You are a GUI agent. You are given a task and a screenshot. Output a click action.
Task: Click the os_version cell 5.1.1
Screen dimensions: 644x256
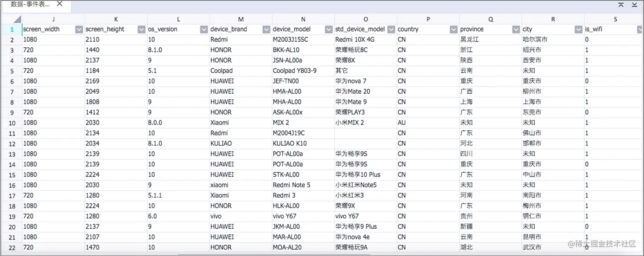point(178,196)
